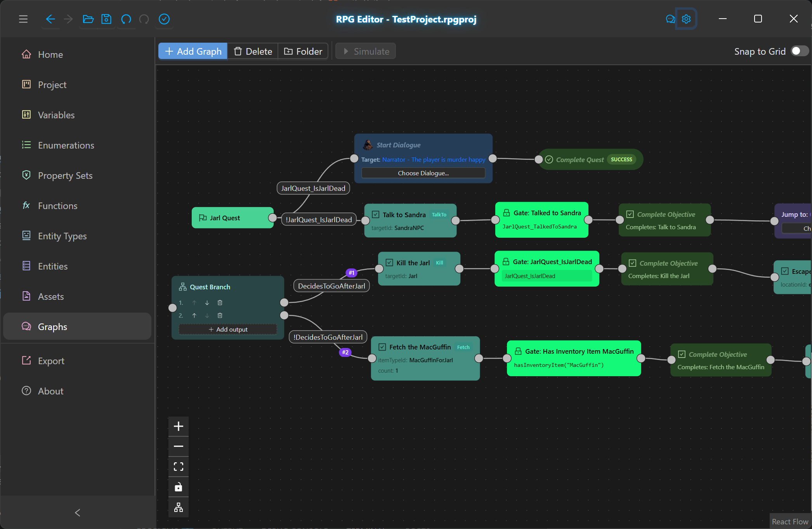Open Entities section
812x529 pixels.
click(77, 266)
